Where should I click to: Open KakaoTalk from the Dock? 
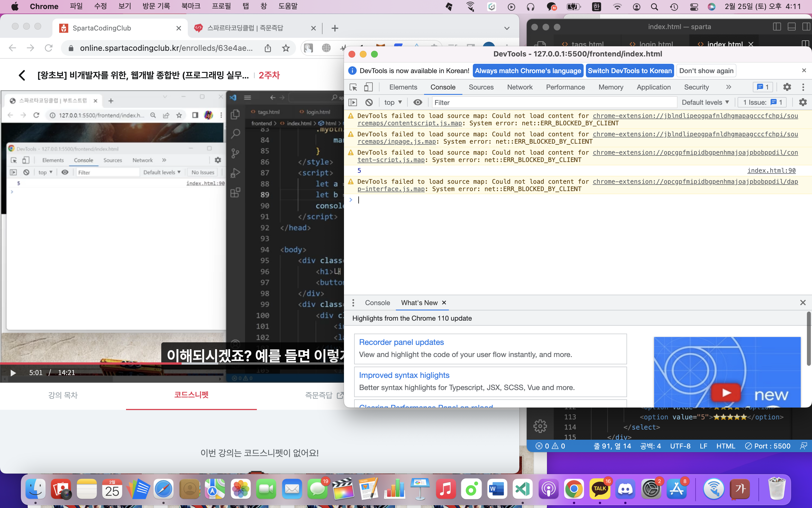click(600, 489)
